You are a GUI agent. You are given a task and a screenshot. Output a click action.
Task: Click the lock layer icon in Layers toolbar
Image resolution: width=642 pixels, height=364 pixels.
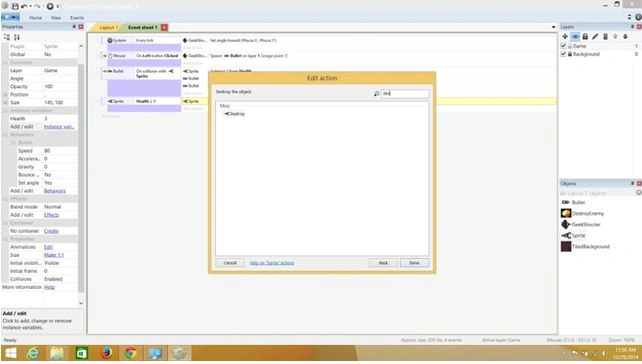pos(585,36)
